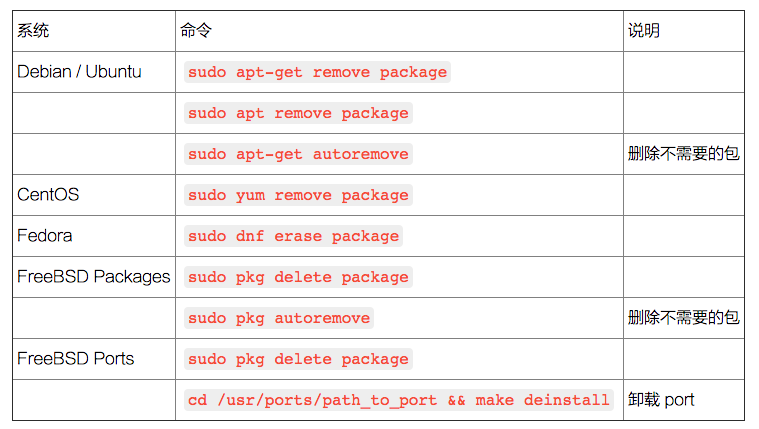Click the 系统 column header

click(x=33, y=31)
